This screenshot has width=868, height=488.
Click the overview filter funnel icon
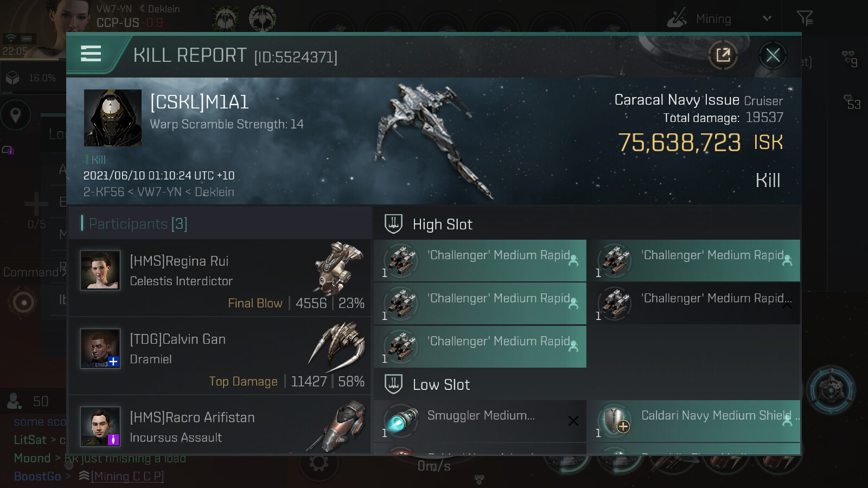(x=805, y=18)
